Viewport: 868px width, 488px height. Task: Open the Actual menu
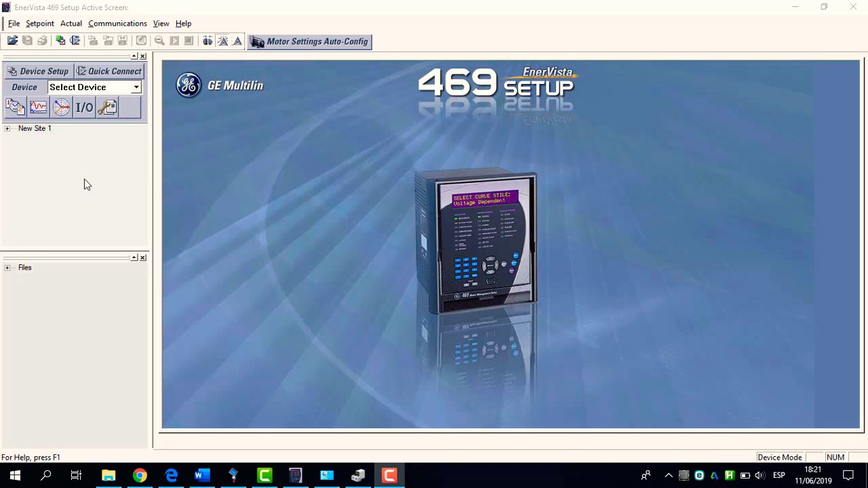(71, 23)
